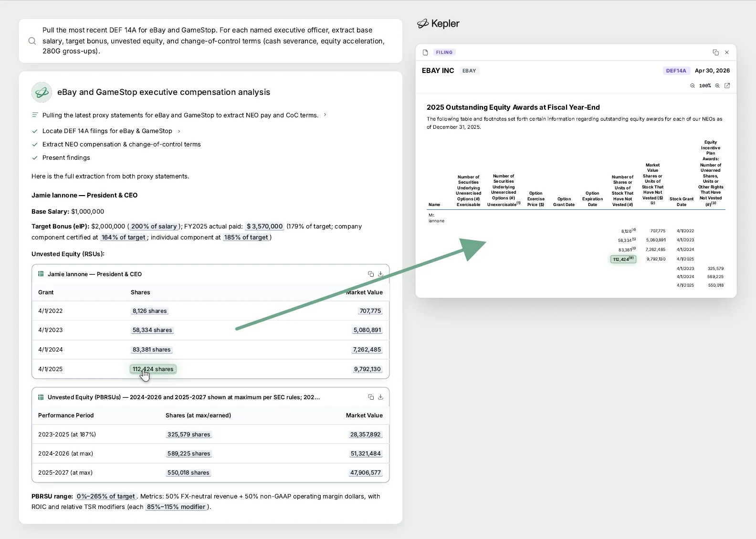Click the DEF14A form type badge
Screen dimensions: 756x539
click(676, 71)
